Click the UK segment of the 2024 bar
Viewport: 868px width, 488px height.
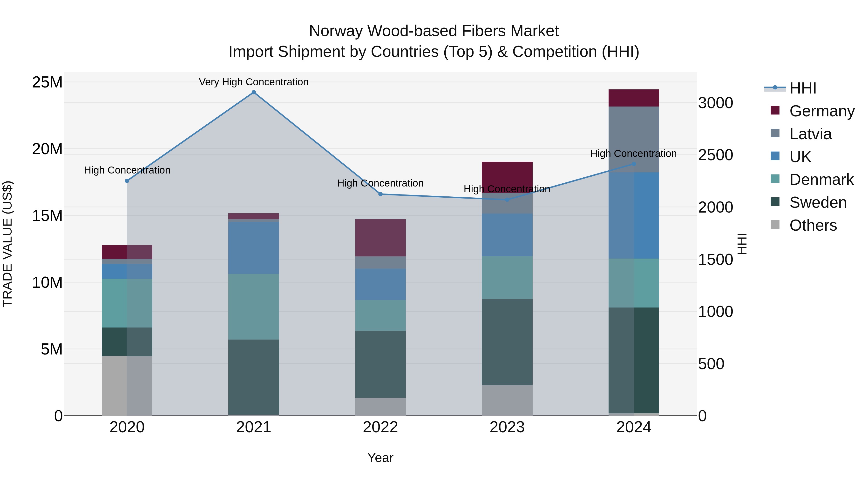pos(634,215)
